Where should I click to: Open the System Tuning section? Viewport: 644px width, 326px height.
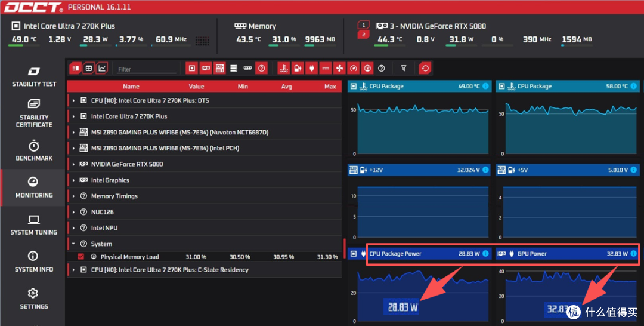click(x=33, y=225)
